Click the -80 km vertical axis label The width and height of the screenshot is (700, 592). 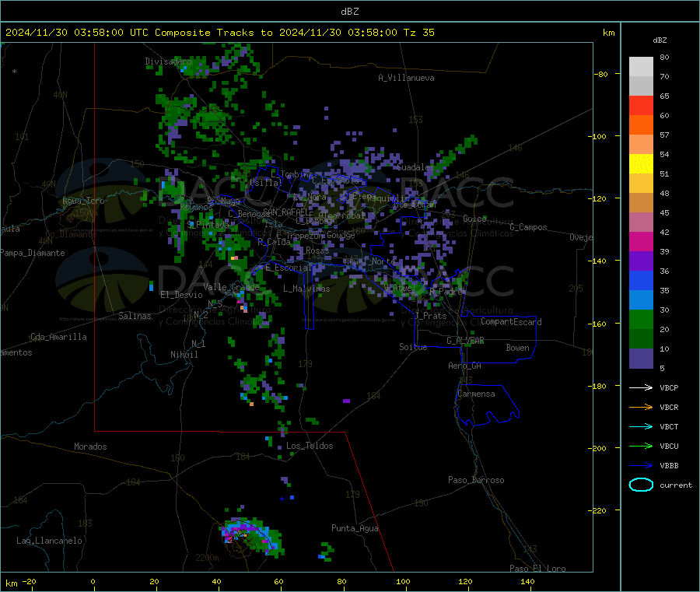click(x=600, y=74)
